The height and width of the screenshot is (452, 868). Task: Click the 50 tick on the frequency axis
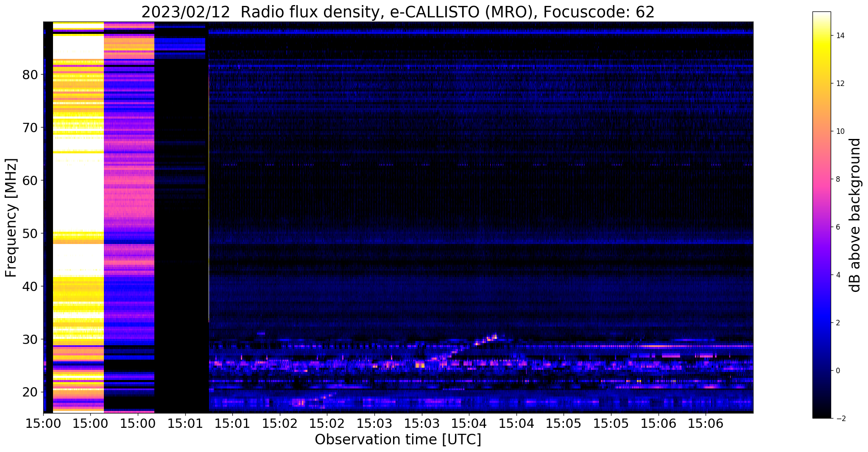[x=31, y=233]
